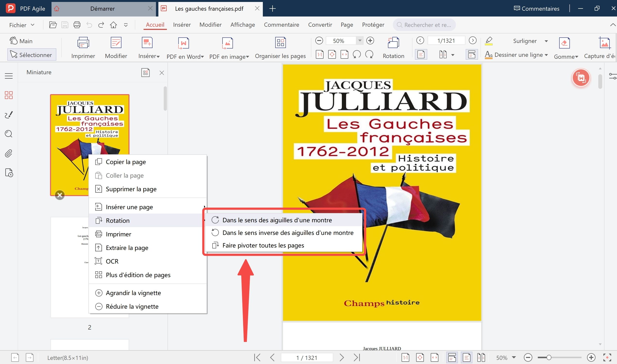This screenshot has height=364, width=617.
Task: Click the actual size 1:1 ribbon icon
Action: coord(319,54)
